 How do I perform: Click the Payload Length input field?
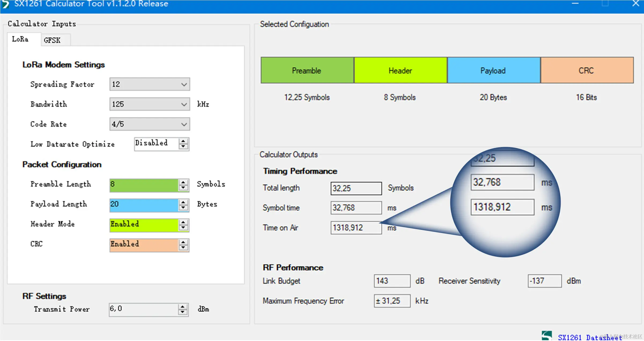click(144, 205)
